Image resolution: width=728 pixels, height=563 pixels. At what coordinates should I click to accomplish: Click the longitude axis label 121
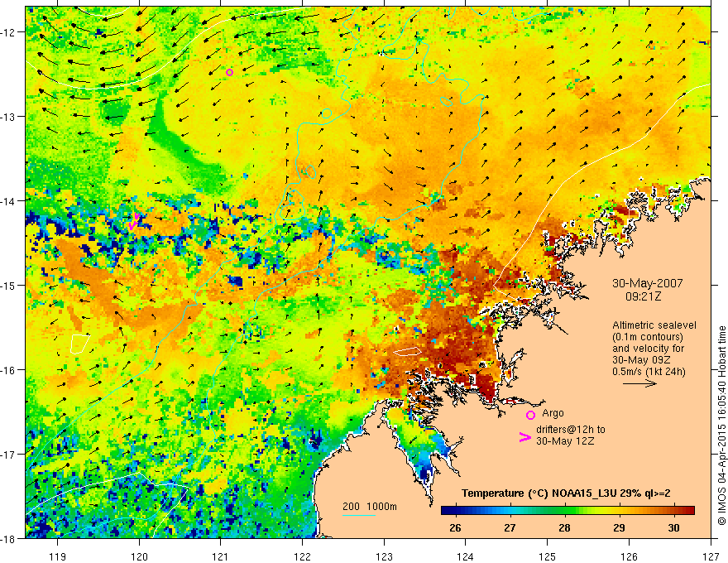tap(221, 556)
